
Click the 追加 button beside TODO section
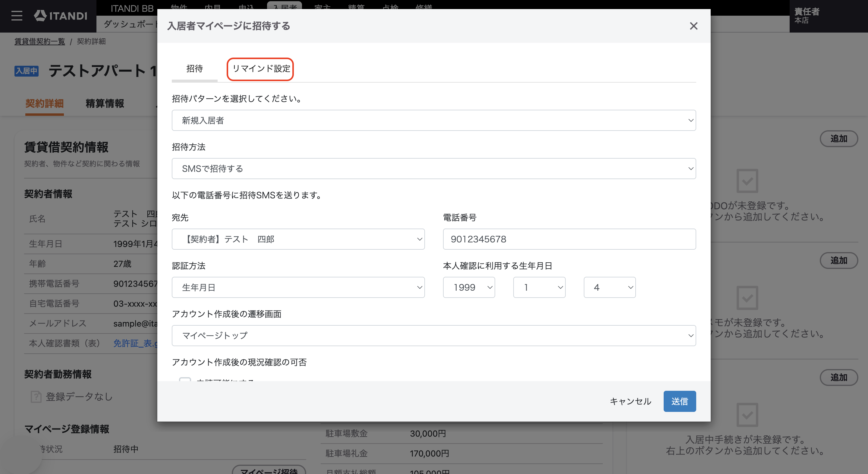tap(839, 139)
